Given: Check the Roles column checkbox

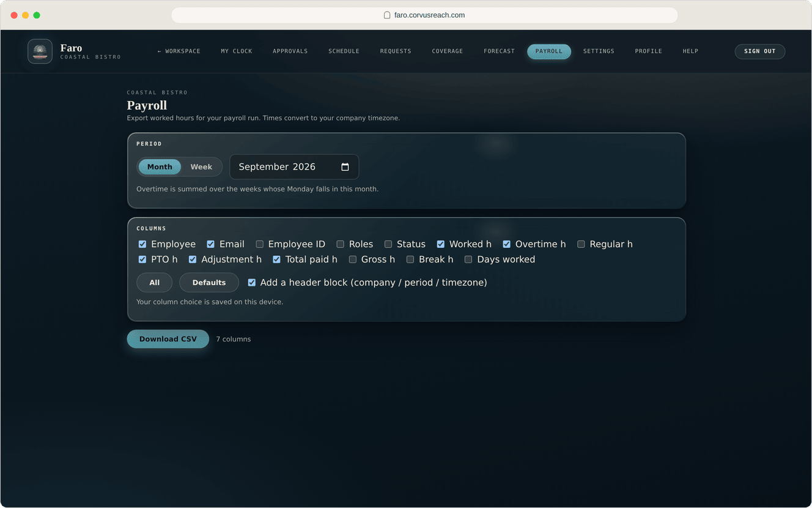Looking at the screenshot, I should [x=340, y=244].
